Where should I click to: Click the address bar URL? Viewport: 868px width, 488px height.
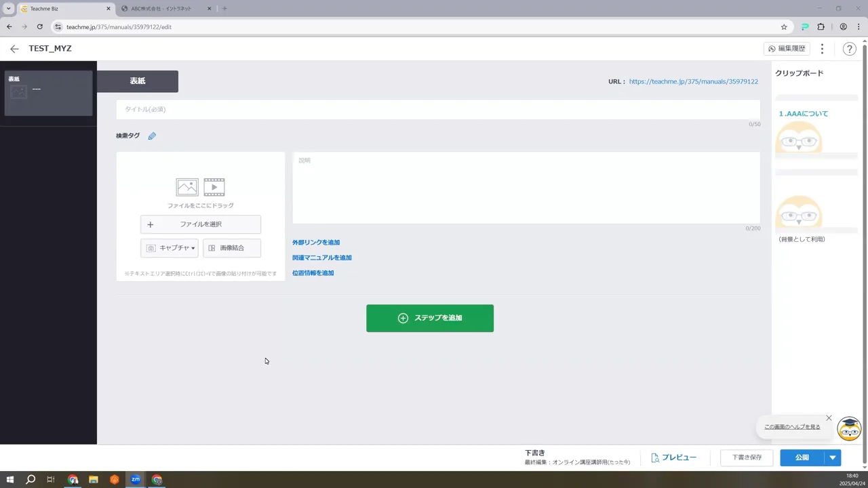119,27
